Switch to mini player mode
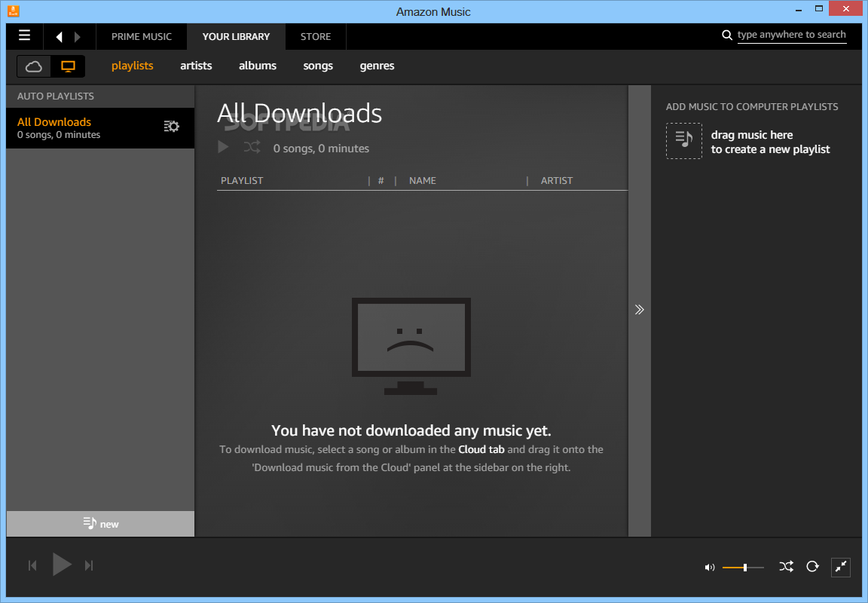The height and width of the screenshot is (603, 868). pyautogui.click(x=840, y=567)
